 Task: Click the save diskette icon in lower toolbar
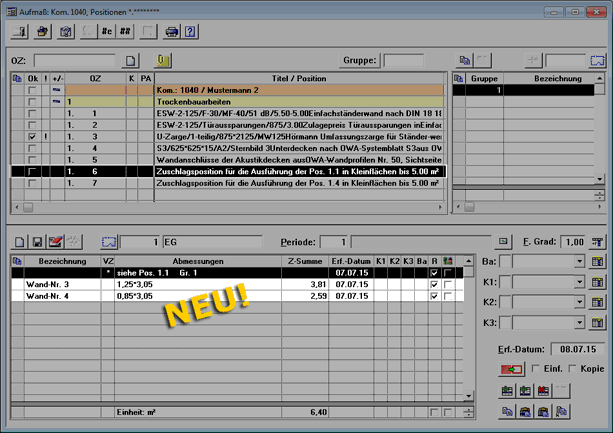37,242
